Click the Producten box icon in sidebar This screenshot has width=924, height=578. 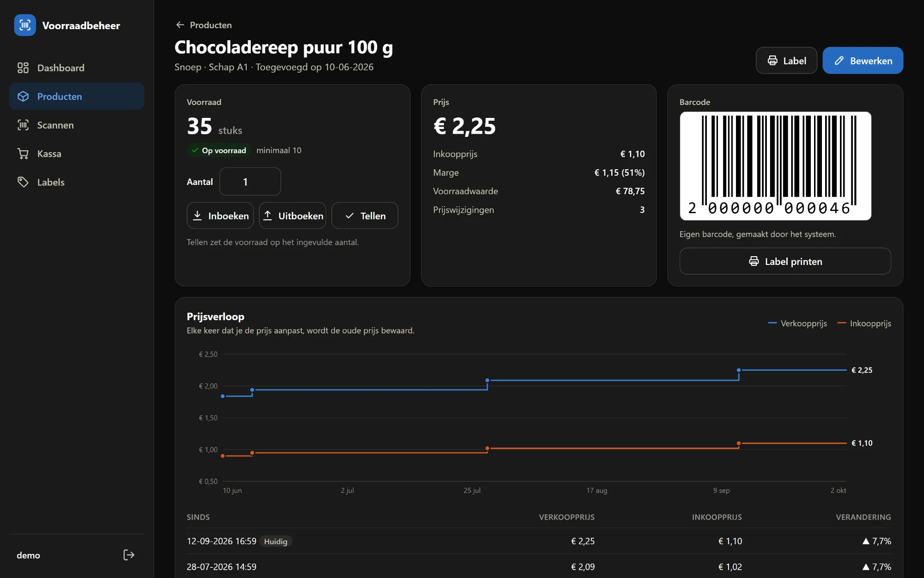coord(23,96)
